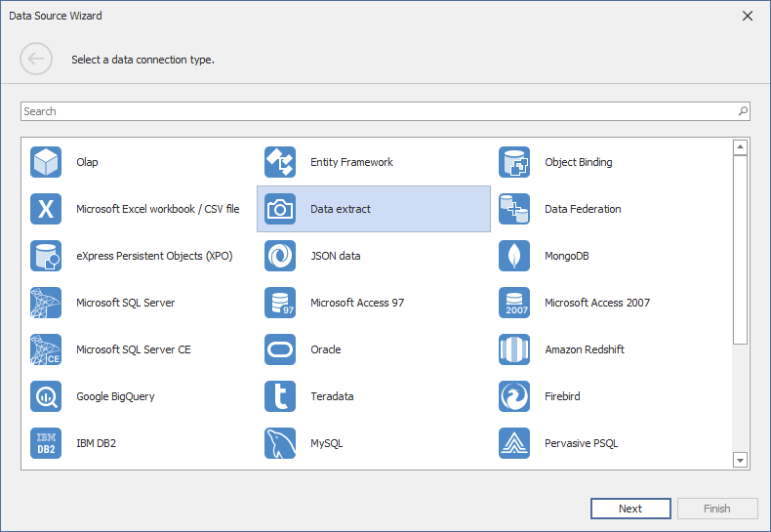Choose the Teradata t icon
Screen dimensions: 771x532
click(x=280, y=396)
